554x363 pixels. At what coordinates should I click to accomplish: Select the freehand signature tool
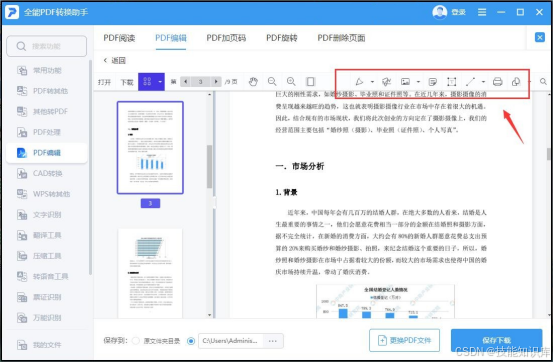[386, 82]
